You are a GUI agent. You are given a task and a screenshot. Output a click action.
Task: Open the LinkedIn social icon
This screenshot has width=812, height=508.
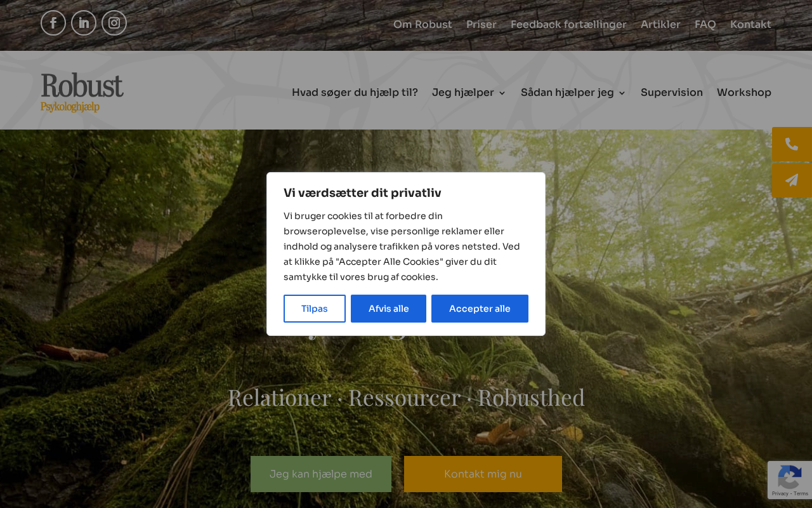pyautogui.click(x=84, y=23)
